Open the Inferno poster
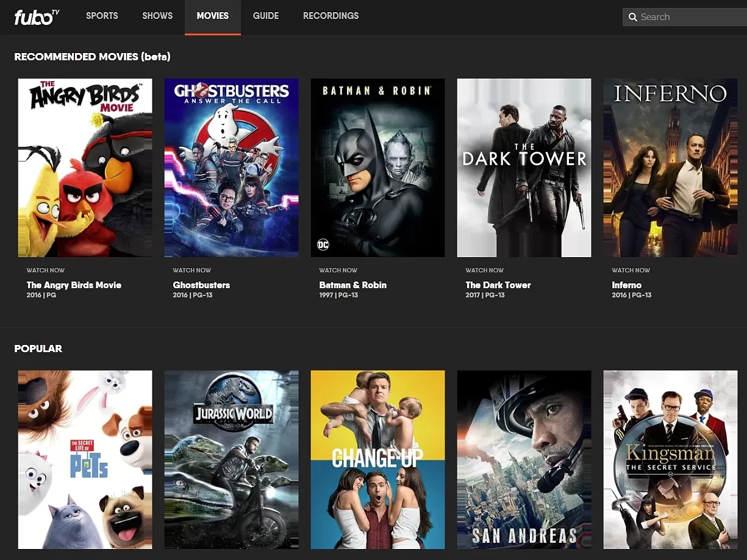Screen dimensions: 747x560 point(671,168)
